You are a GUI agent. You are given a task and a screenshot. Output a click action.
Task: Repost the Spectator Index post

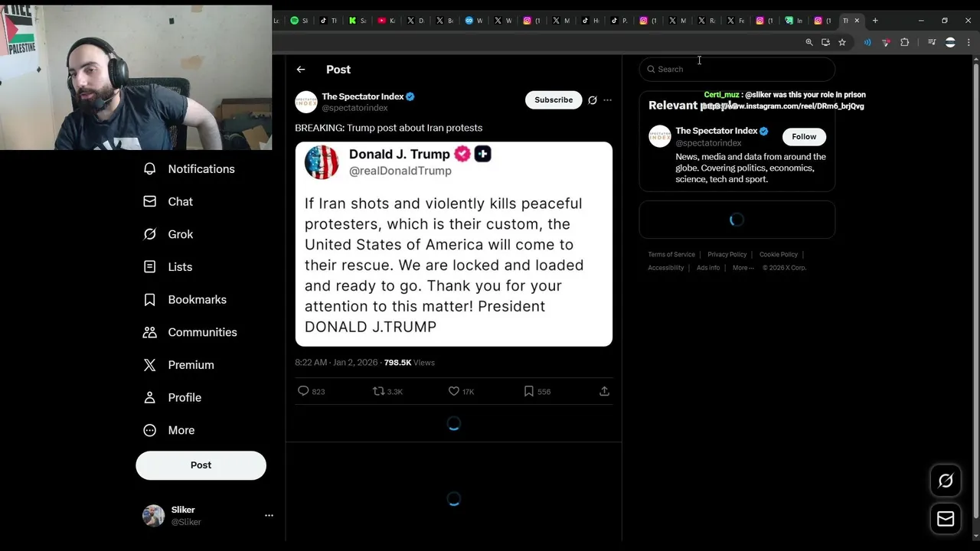coord(378,391)
